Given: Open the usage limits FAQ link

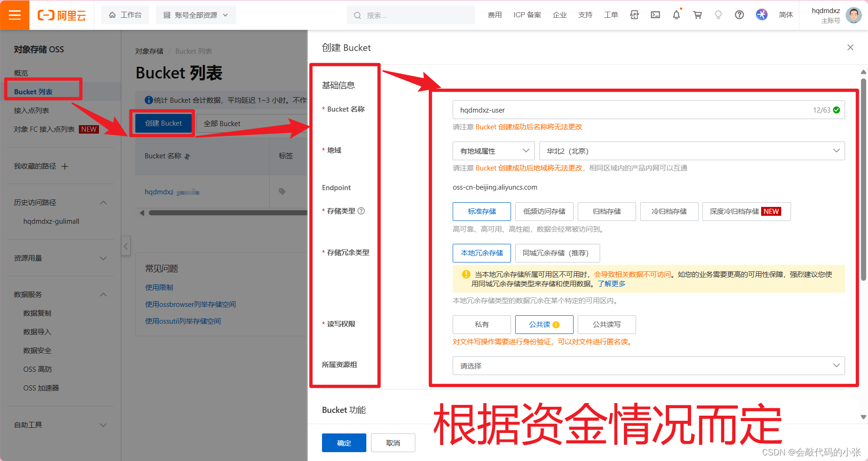Looking at the screenshot, I should (159, 288).
